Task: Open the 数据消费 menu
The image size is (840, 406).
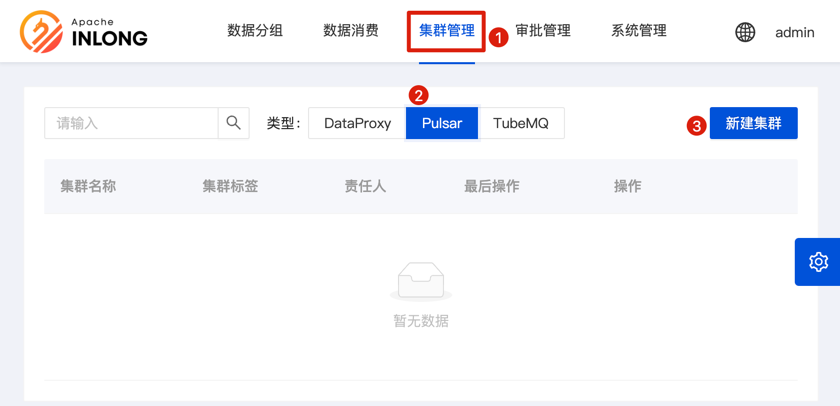Action: coord(351,31)
